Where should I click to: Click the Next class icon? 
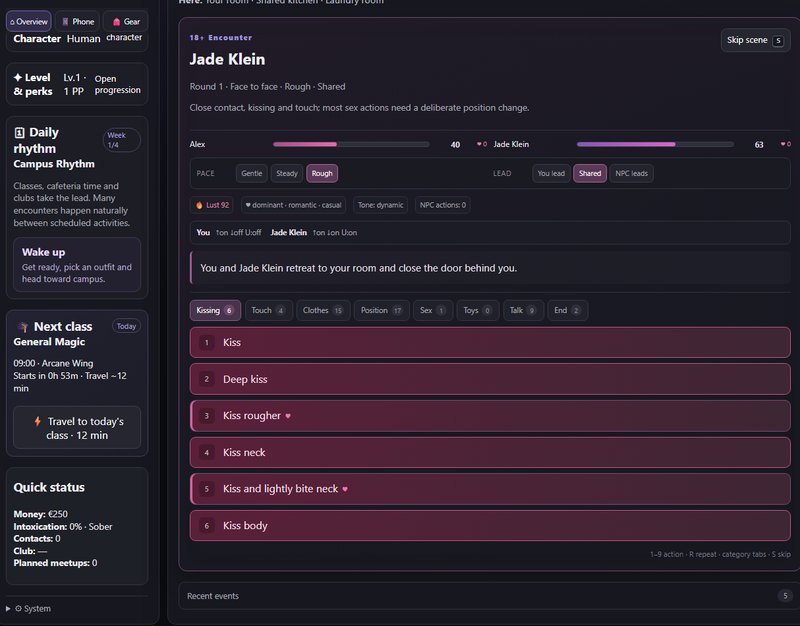(22, 327)
